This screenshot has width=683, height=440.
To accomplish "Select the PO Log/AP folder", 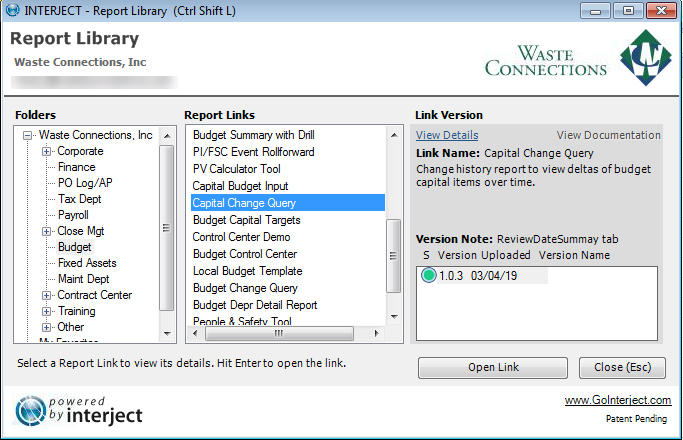I will (x=85, y=183).
